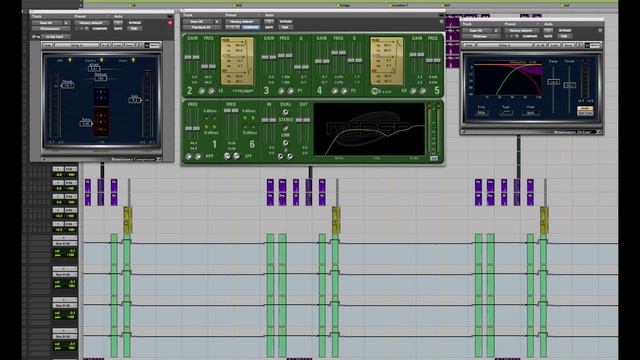Toggle LPF band 6 left enable knob
Image resolution: width=640 pixels, height=360 pixels.
(227, 156)
